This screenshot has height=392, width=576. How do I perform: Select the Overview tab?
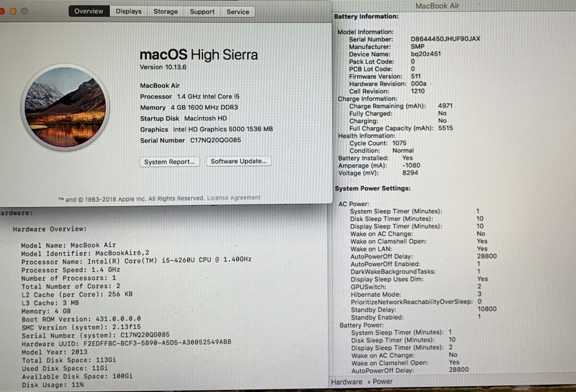coord(89,11)
